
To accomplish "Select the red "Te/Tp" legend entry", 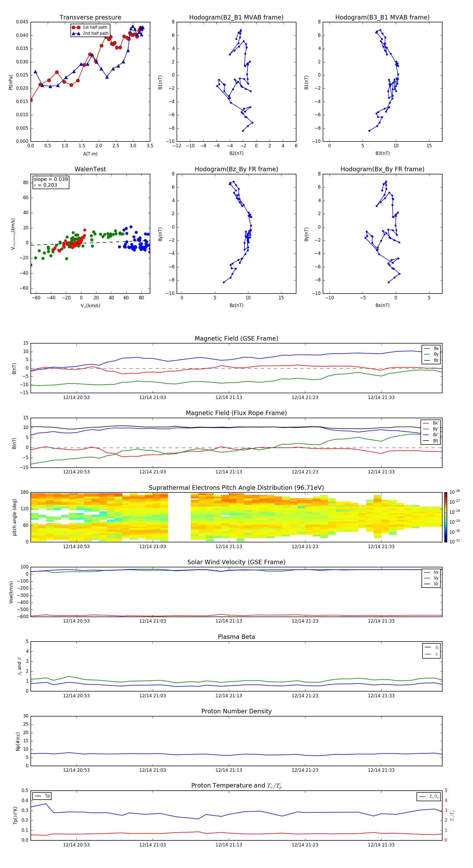I will coord(429,796).
